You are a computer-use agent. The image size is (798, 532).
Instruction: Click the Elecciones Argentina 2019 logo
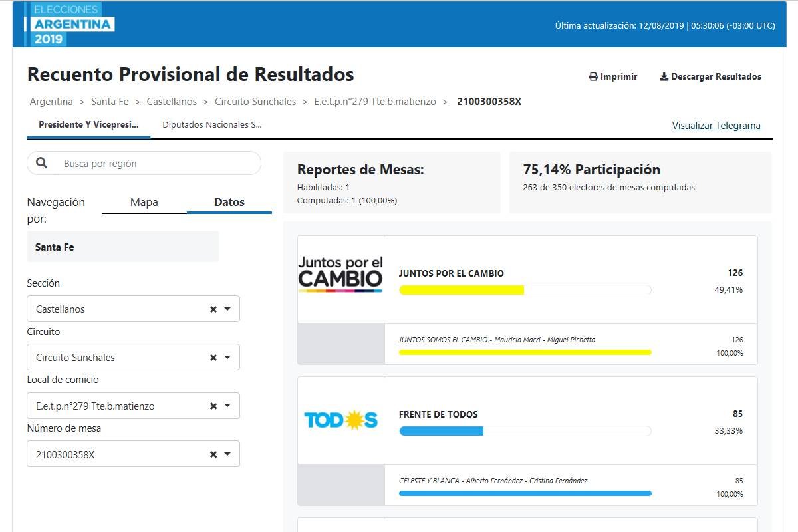point(69,24)
